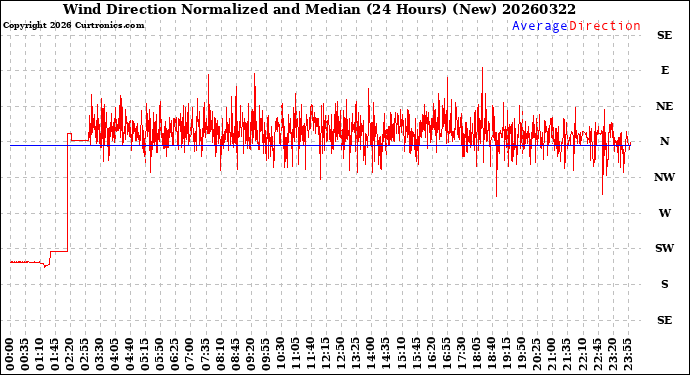690x375 pixels.
Task: Select the "21:35" time axis label
Action: coord(565,354)
